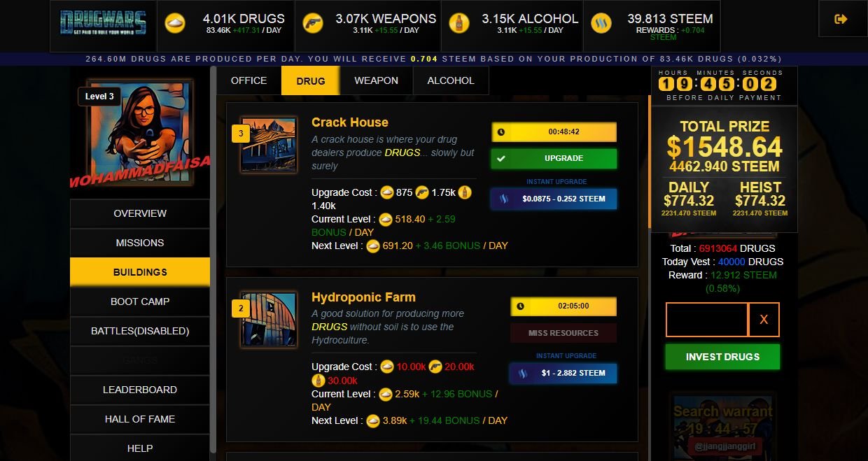Screen dimensions: 868x461
Task: Open the Crack House building image
Action: click(269, 145)
